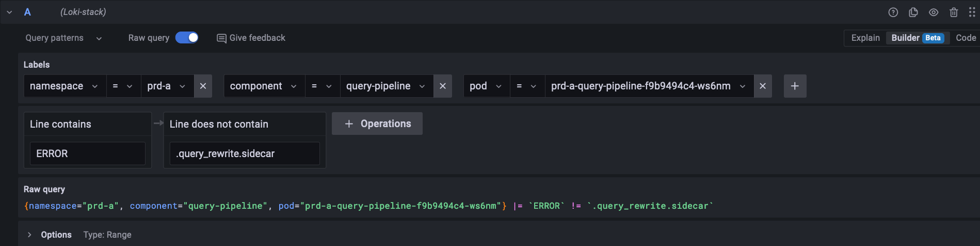The image size is (980, 246).
Task: Expand the Options section
Action: (x=29, y=235)
